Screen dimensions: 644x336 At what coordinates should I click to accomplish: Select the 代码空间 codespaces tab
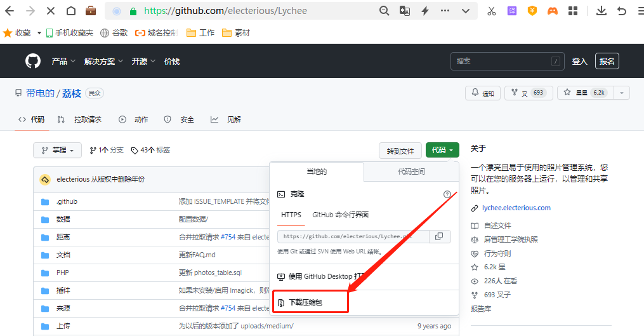(x=411, y=171)
